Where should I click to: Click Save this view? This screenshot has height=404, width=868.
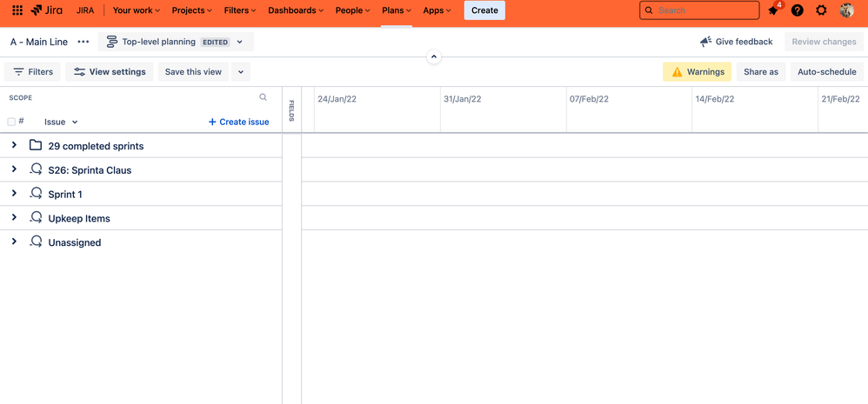(193, 72)
